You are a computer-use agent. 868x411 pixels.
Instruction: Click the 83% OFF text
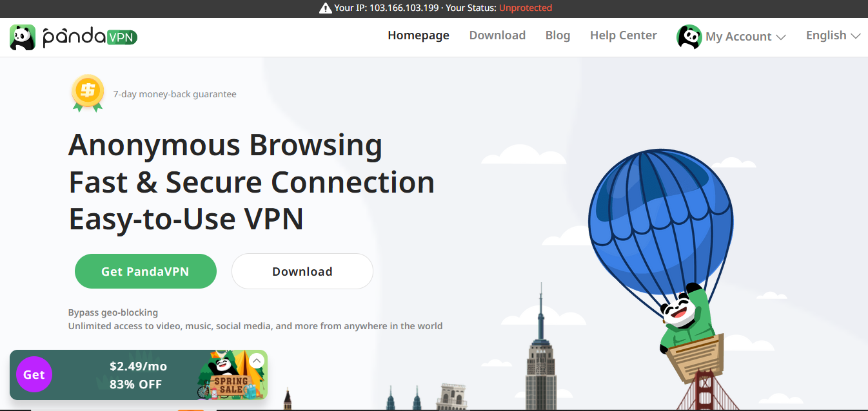pos(136,385)
